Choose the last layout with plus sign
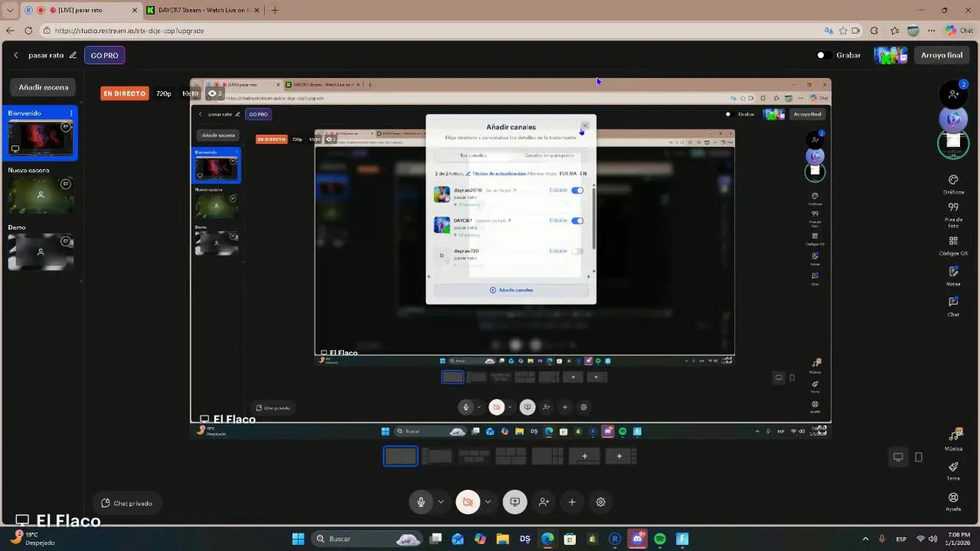Image resolution: width=980 pixels, height=551 pixels. [x=619, y=456]
